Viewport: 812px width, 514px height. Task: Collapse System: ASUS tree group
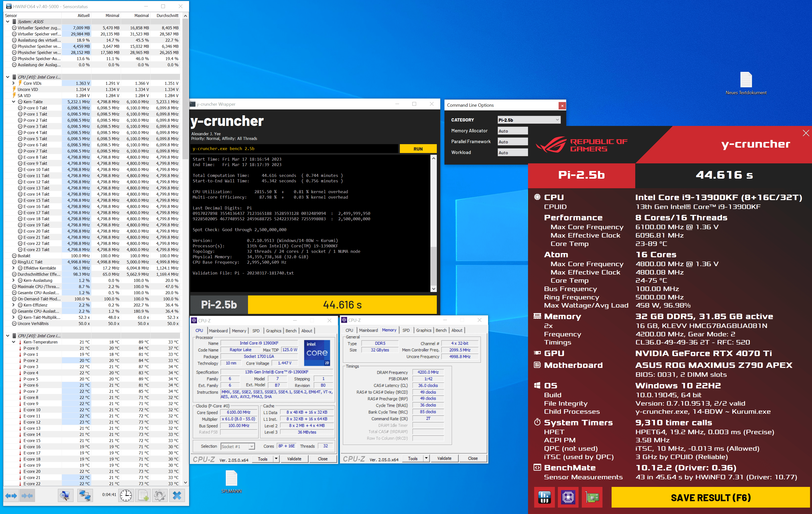(x=7, y=22)
